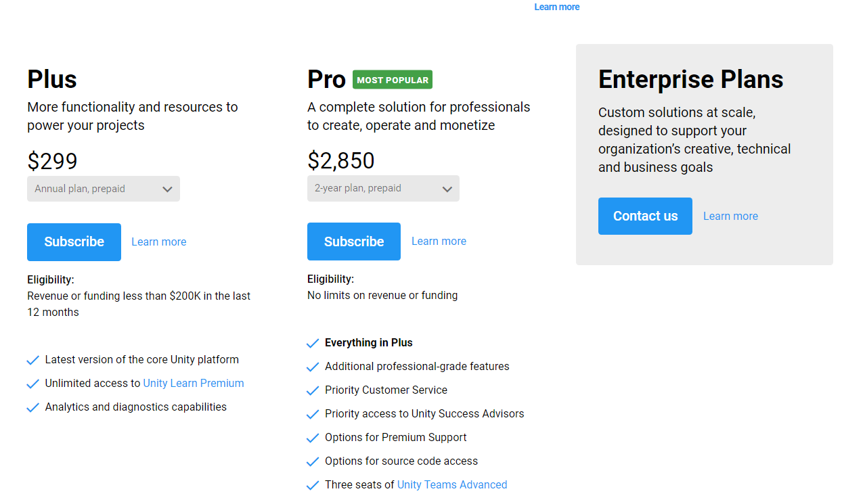Image resolution: width=842 pixels, height=504 pixels.
Task: Open Learn more link in Enterprise Plans
Action: tap(730, 216)
